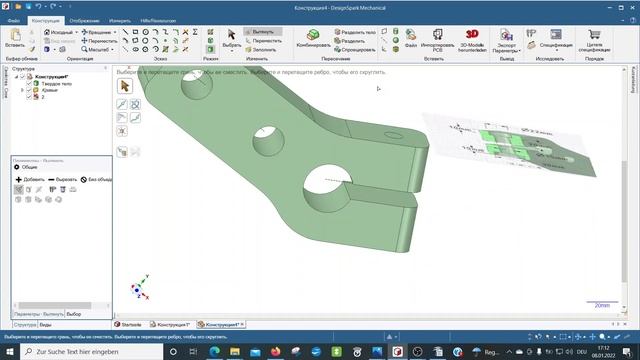This screenshot has width=640, height=360.
Task: Select the Добавить (Add) option
Action: click(x=30, y=180)
